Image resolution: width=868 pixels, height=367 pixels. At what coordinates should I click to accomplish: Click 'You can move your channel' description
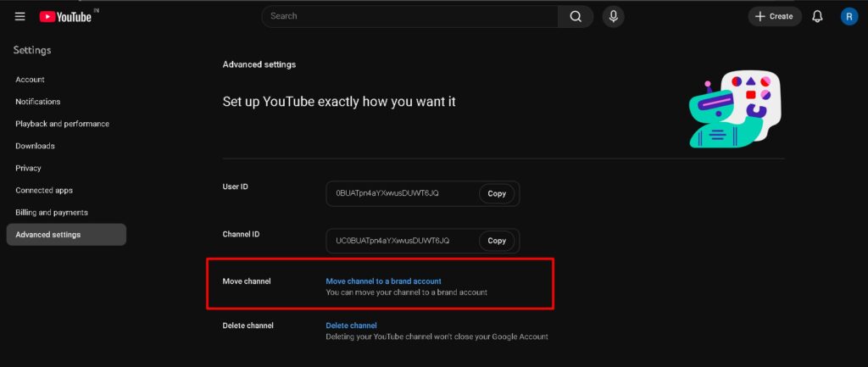406,292
